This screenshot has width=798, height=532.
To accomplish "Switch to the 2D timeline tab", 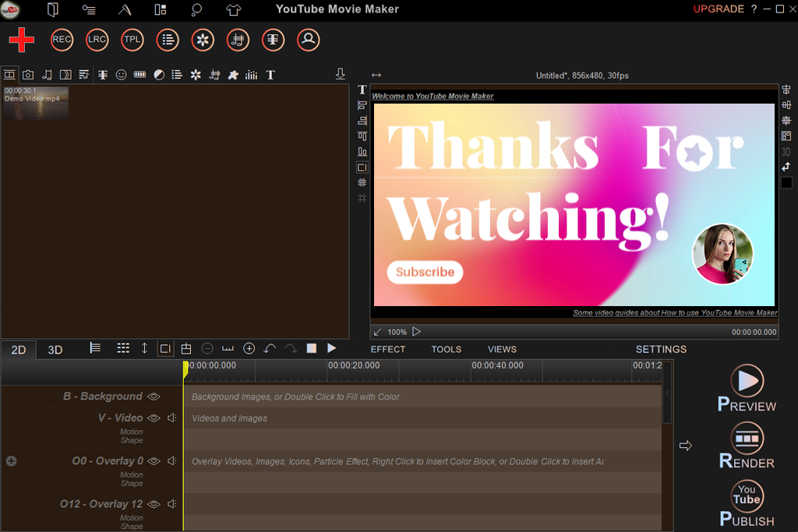I will tap(19, 350).
